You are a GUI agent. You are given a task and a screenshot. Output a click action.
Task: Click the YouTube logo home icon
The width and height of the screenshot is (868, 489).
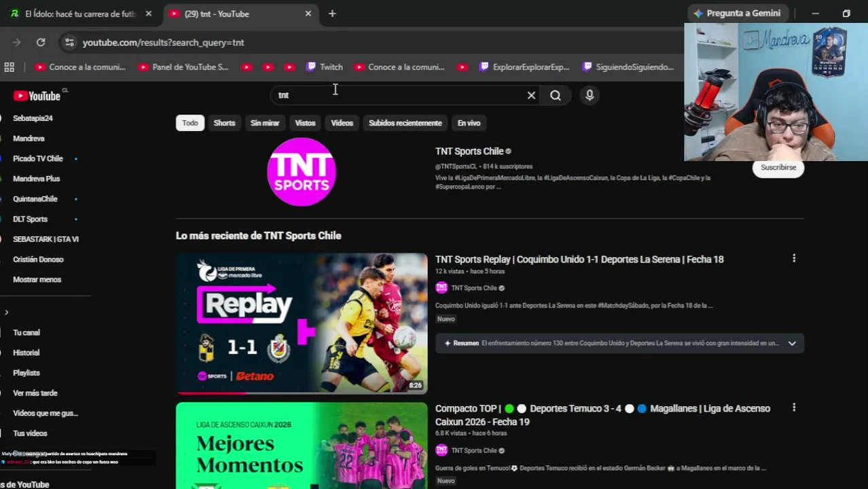click(x=37, y=96)
